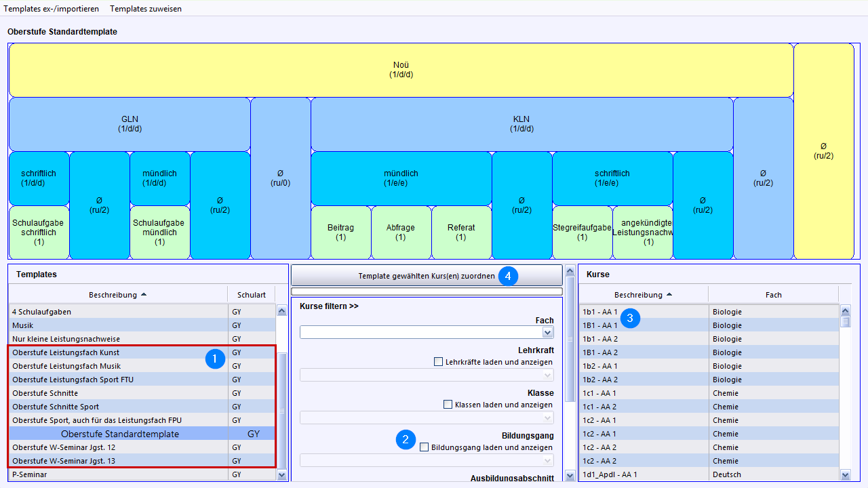The height and width of the screenshot is (488, 868).
Task: Check Bildungsgang laden und anzeigen
Action: tap(425, 447)
